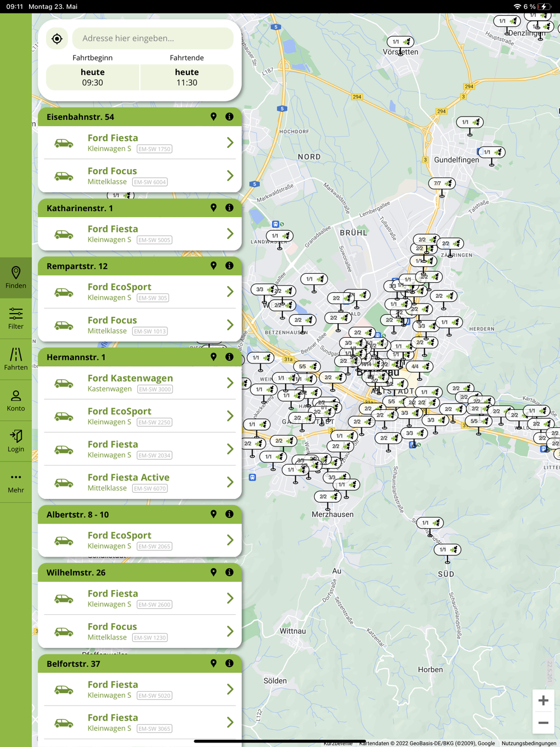Screen dimensions: 560x747
Task: Open Nutzungsbedingungen link on map
Action: [x=529, y=743]
